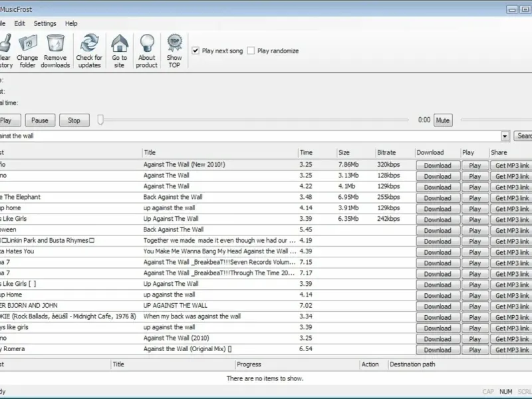Pause the current playback
Screen dimensions: 532x399
(40, 120)
